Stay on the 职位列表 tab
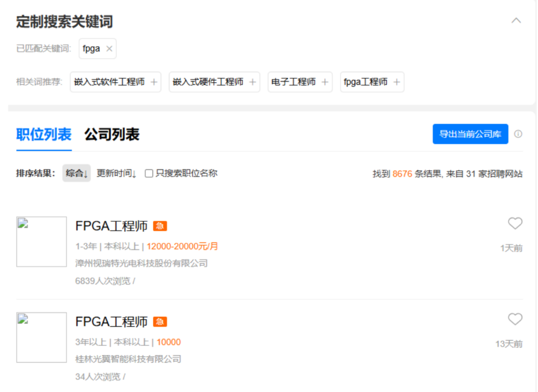This screenshot has width=538, height=392. click(x=43, y=133)
